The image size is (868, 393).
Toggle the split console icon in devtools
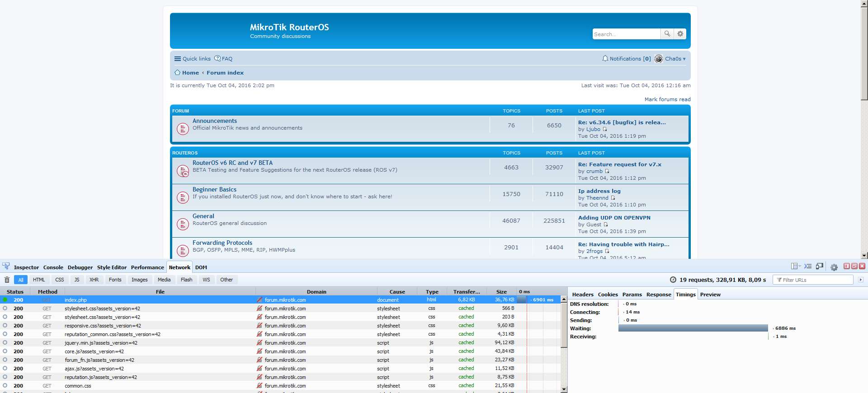[808, 267]
